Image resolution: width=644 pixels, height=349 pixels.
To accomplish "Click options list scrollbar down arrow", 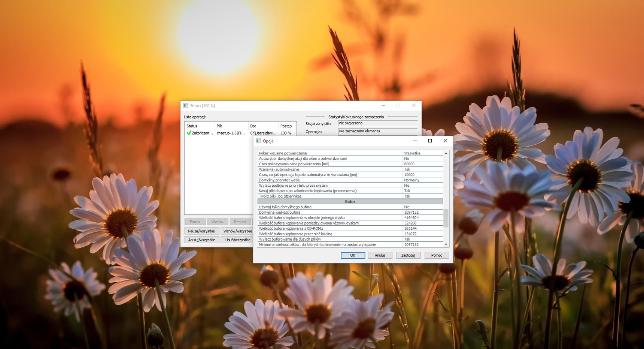I will [x=446, y=244].
